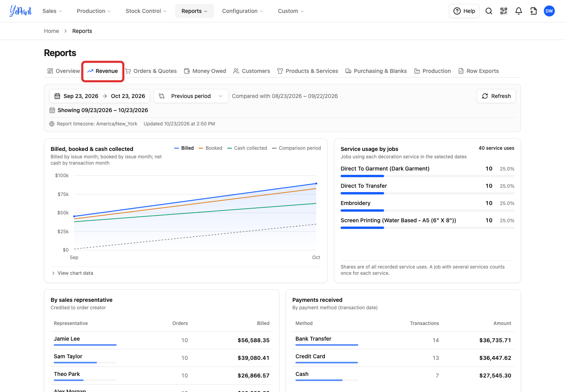Select the Credit Card payment method row

coord(403,358)
